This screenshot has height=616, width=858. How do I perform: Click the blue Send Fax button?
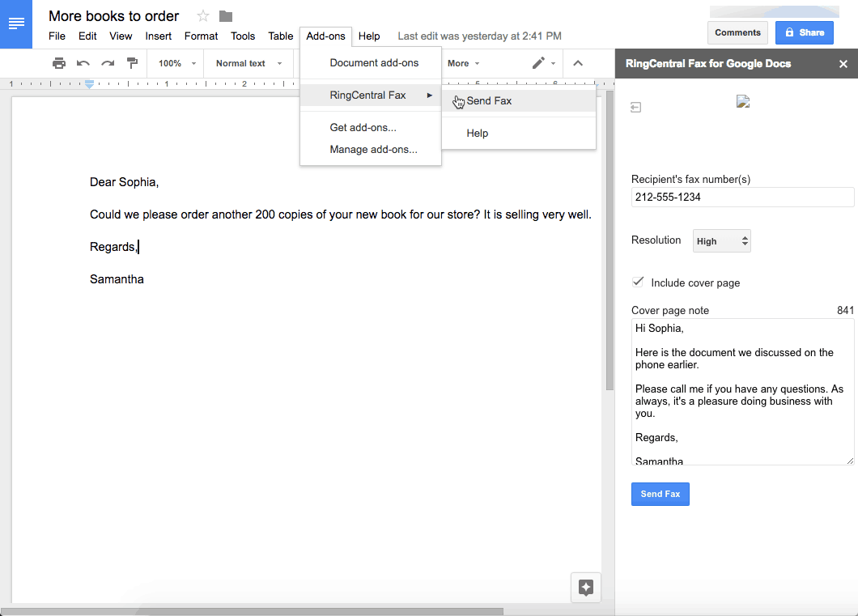660,494
